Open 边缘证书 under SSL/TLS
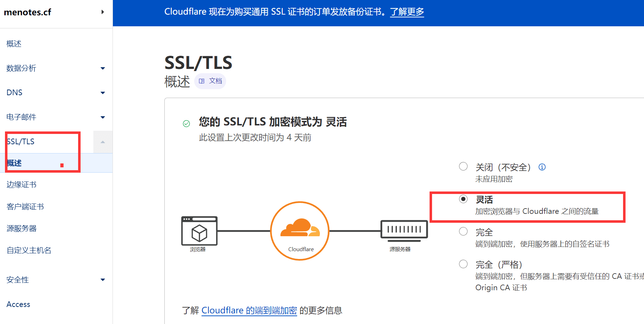Viewport: 644px width, 324px height. 22,184
